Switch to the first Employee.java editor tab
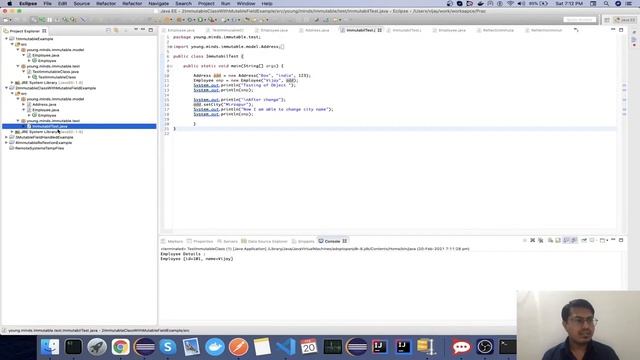The image size is (640, 360). point(181,30)
